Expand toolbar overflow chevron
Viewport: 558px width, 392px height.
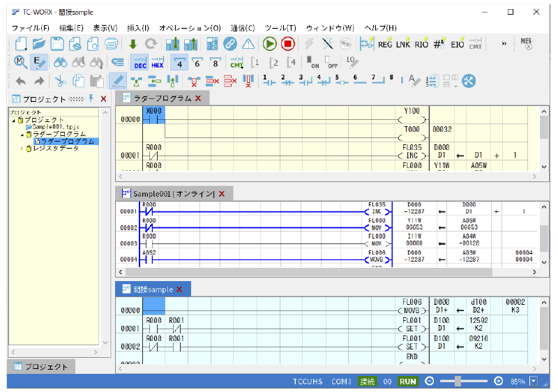(504, 44)
